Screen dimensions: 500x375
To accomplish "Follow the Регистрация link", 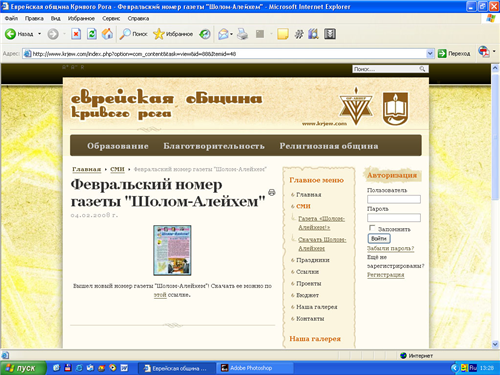I will coord(386,275).
